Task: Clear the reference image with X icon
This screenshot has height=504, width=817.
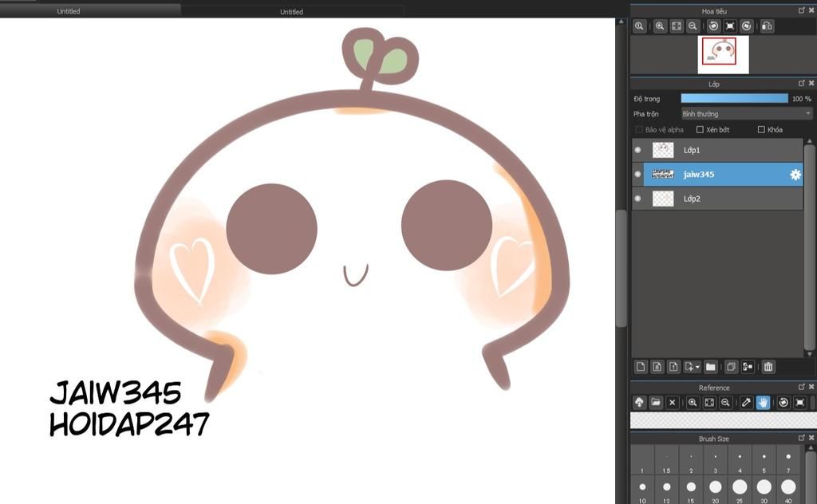Action: (x=672, y=403)
